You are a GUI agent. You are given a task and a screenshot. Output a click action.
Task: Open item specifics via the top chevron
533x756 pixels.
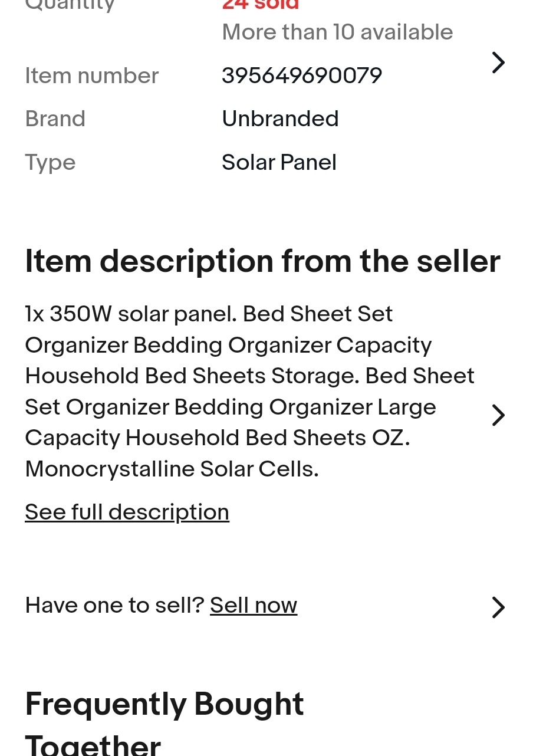[x=498, y=63]
